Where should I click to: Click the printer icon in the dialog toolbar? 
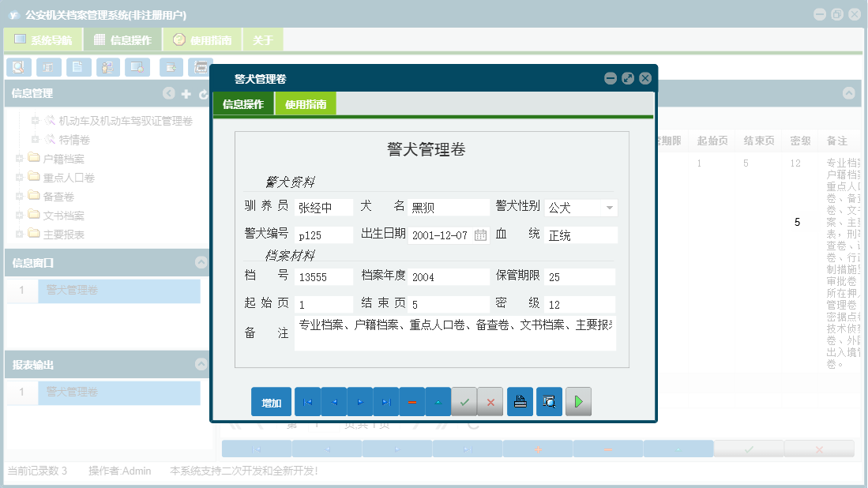point(519,401)
